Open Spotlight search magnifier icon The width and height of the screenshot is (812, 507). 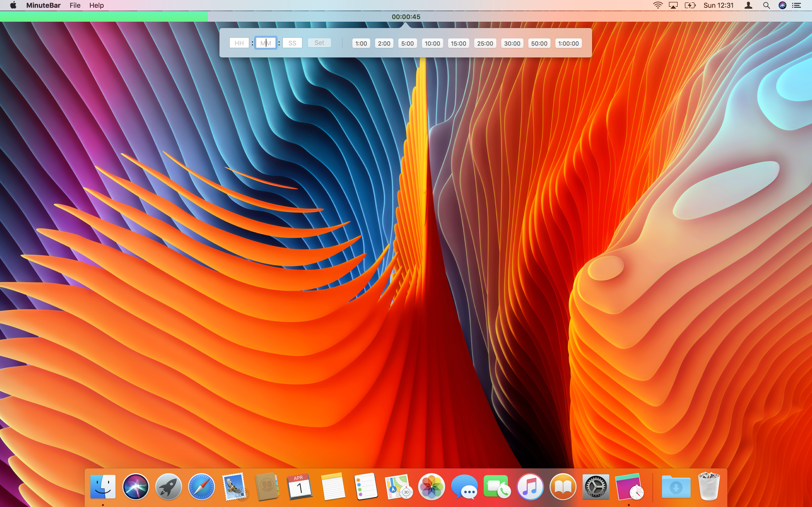tap(766, 5)
